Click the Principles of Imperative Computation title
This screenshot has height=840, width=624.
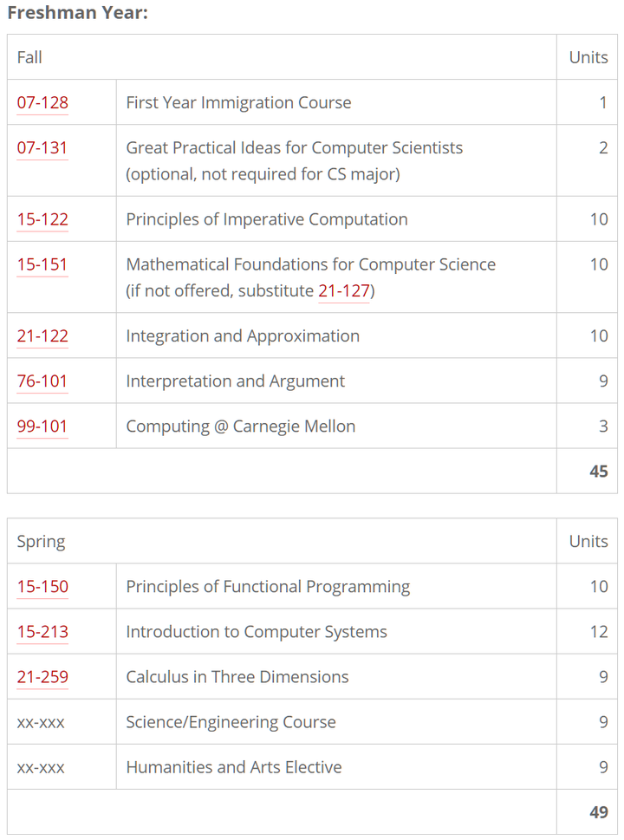tap(267, 219)
